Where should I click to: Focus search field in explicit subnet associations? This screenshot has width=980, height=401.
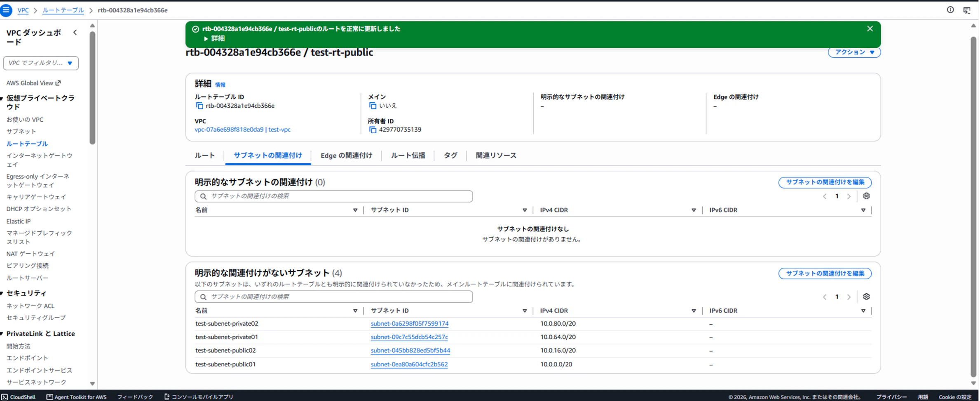click(x=334, y=196)
